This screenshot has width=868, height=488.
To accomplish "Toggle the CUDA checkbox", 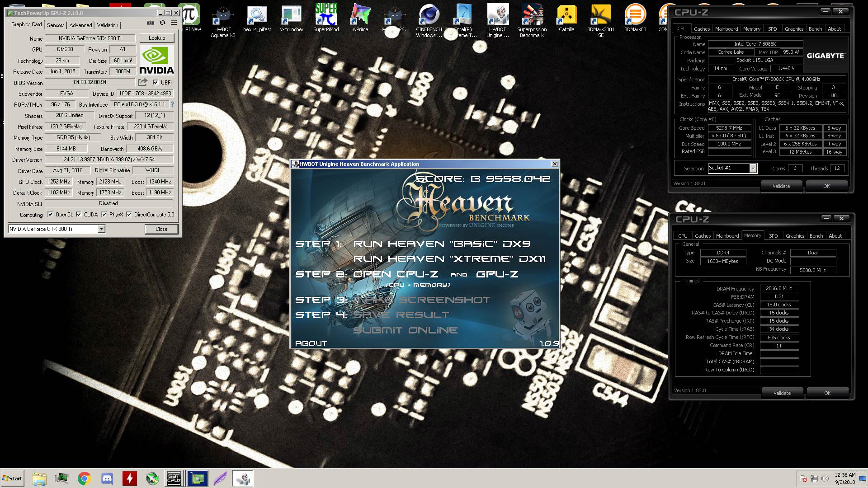I will point(79,215).
